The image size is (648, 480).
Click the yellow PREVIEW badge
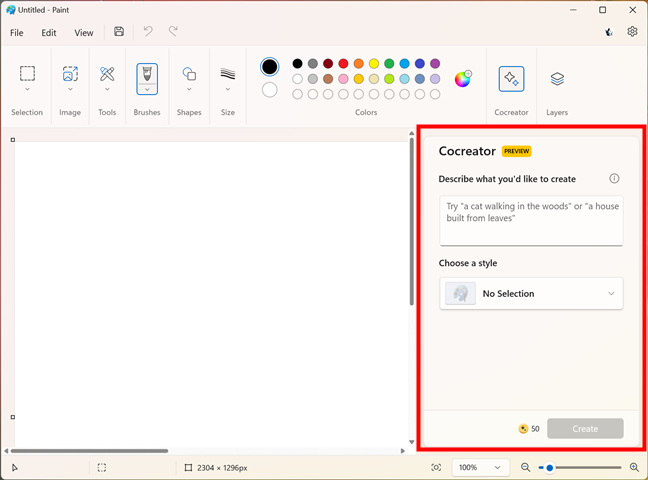[517, 151]
